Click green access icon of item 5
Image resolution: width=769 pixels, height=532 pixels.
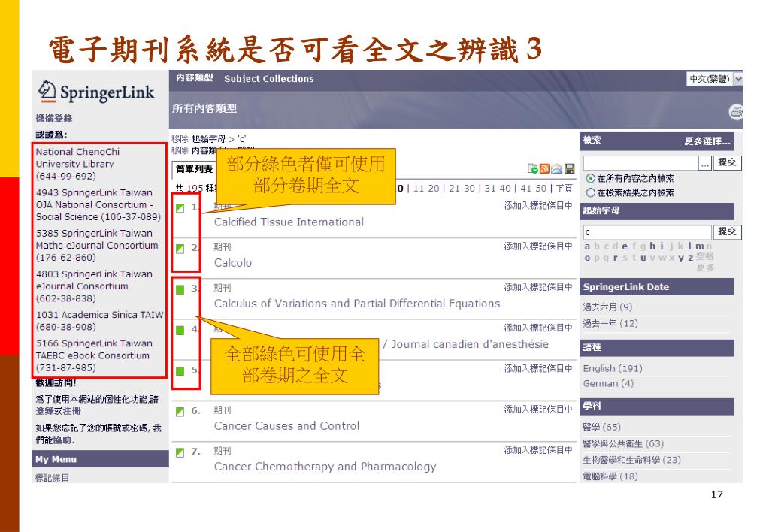tap(180, 371)
